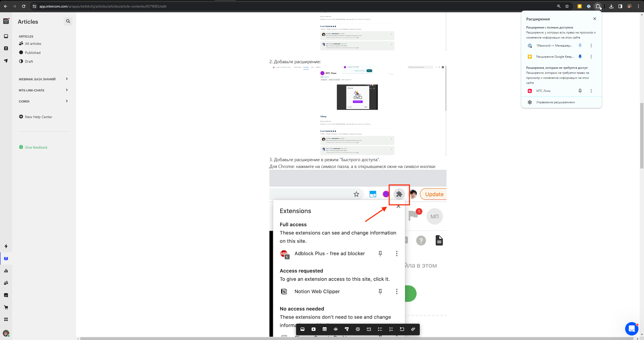Toggle the Extensions puzzle button in Chrome toolbar
The image size is (644, 340).
click(x=598, y=6)
